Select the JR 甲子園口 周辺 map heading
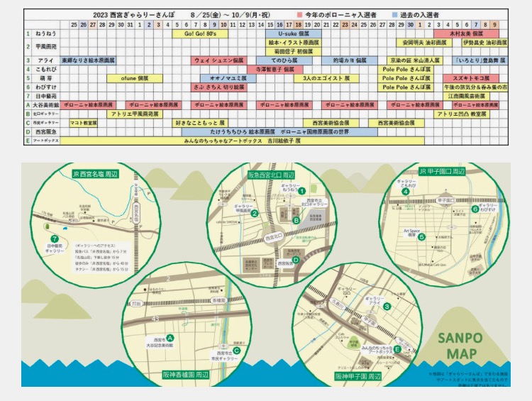This screenshot has height=401, width=532. click(x=442, y=172)
